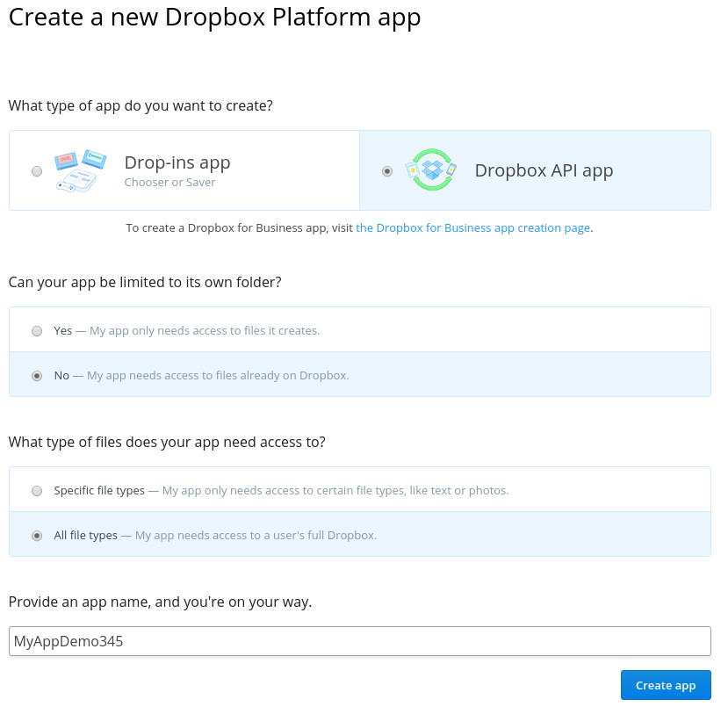The height and width of the screenshot is (714, 728).
Task: Click 'Create a new Dropbox Platform app' heading
Action: [214, 18]
